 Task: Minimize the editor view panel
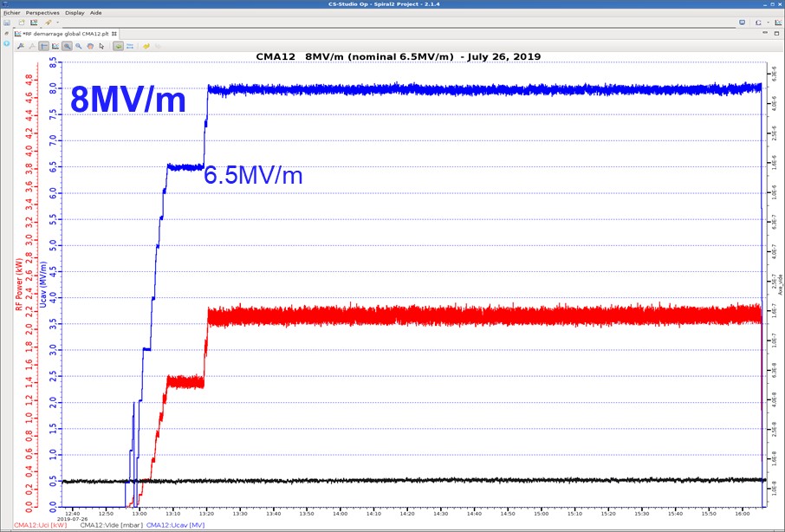point(764,33)
